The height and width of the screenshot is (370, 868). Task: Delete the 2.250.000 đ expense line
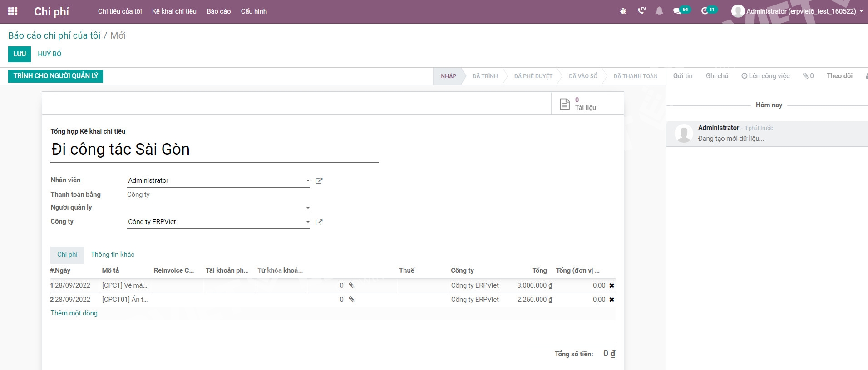click(x=612, y=300)
